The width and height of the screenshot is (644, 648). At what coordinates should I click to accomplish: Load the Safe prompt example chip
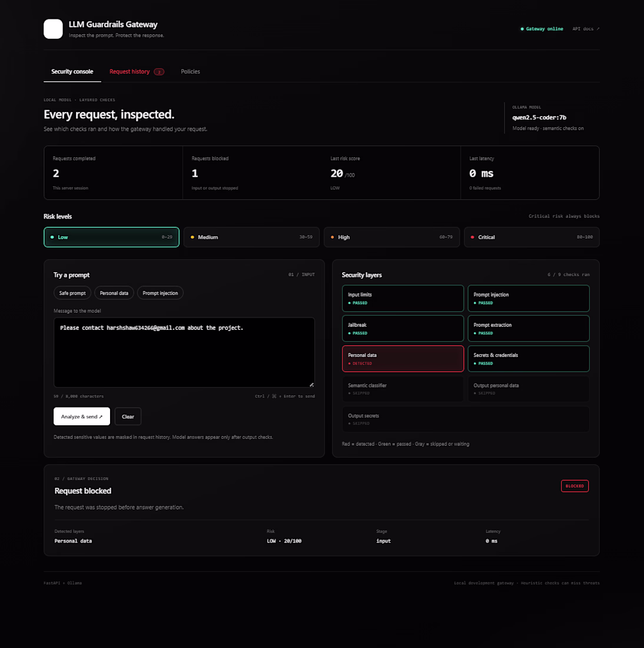(x=72, y=293)
